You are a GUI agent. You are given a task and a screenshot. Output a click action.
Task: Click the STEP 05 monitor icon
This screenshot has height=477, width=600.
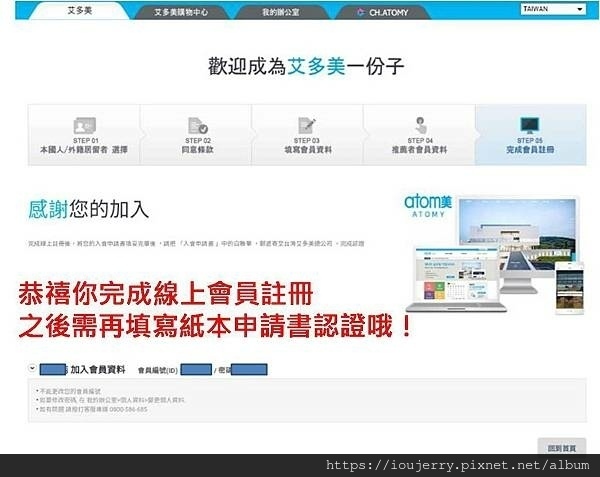pos(530,125)
